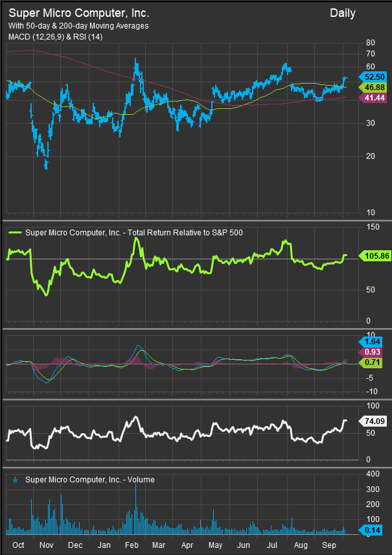Image resolution: width=392 pixels, height=555 pixels.
Task: Click the Sep marker on the time axis
Action: [x=329, y=546]
